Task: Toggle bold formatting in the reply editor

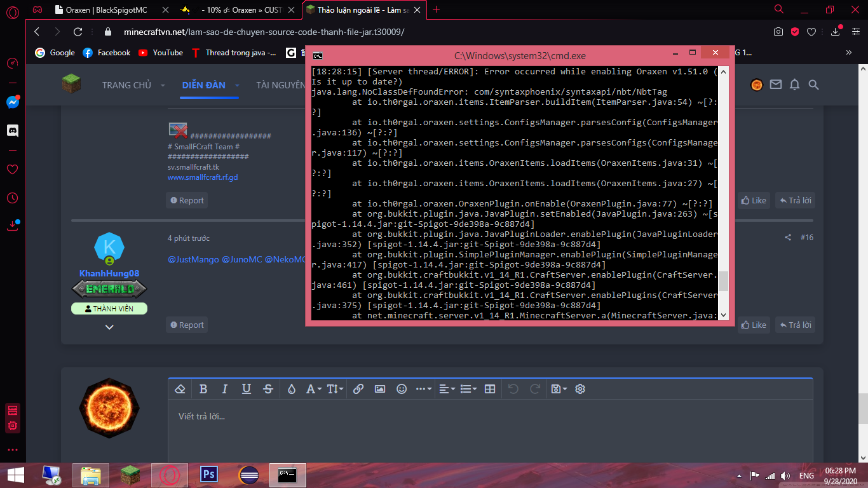Action: [203, 389]
